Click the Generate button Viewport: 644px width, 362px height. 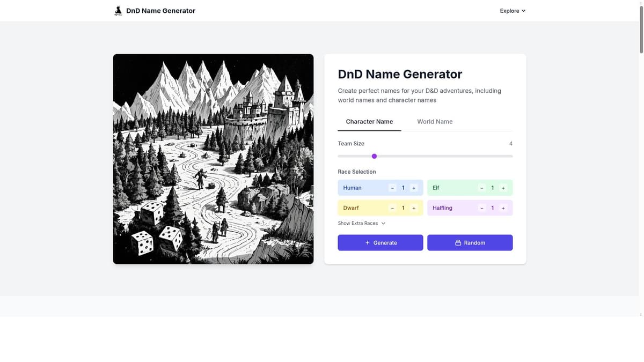[x=380, y=242]
